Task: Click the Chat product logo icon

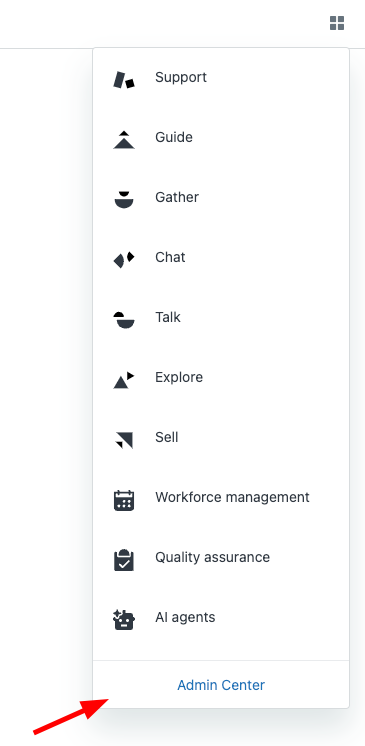Action: click(x=124, y=260)
